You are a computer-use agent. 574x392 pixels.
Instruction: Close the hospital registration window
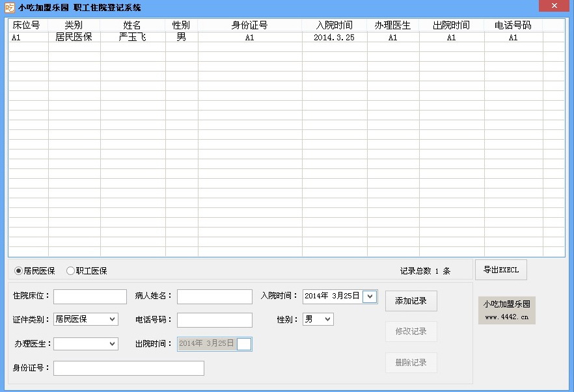pos(554,5)
